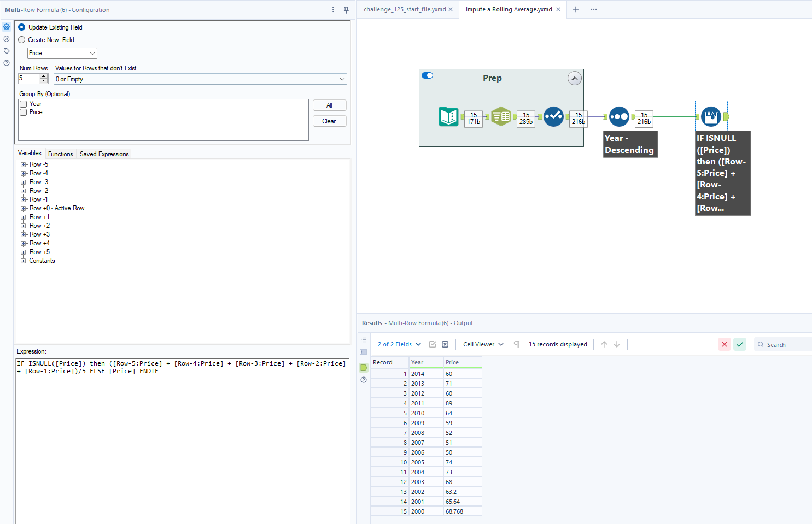Disable the Prep container toggle
The width and height of the screenshot is (812, 524).
click(x=427, y=75)
